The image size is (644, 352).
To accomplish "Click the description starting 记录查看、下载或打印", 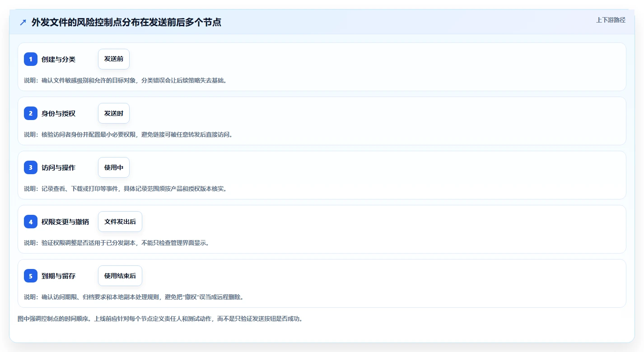I will coord(126,189).
